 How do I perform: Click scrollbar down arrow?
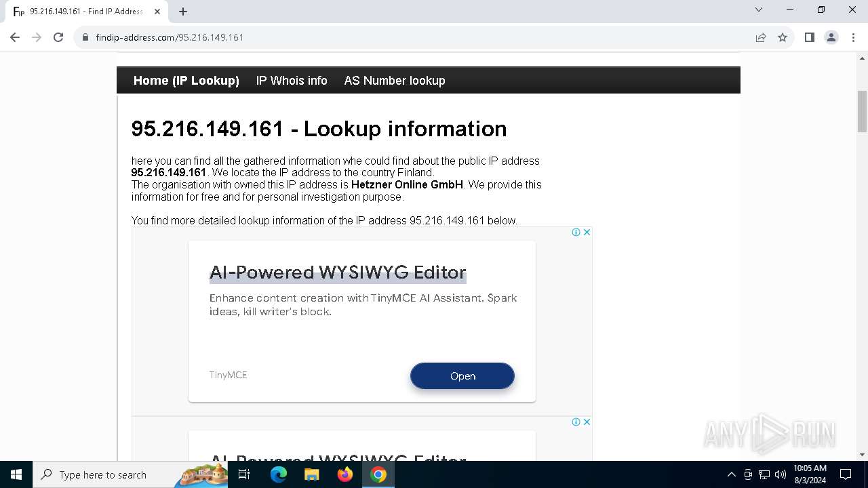[863, 455]
